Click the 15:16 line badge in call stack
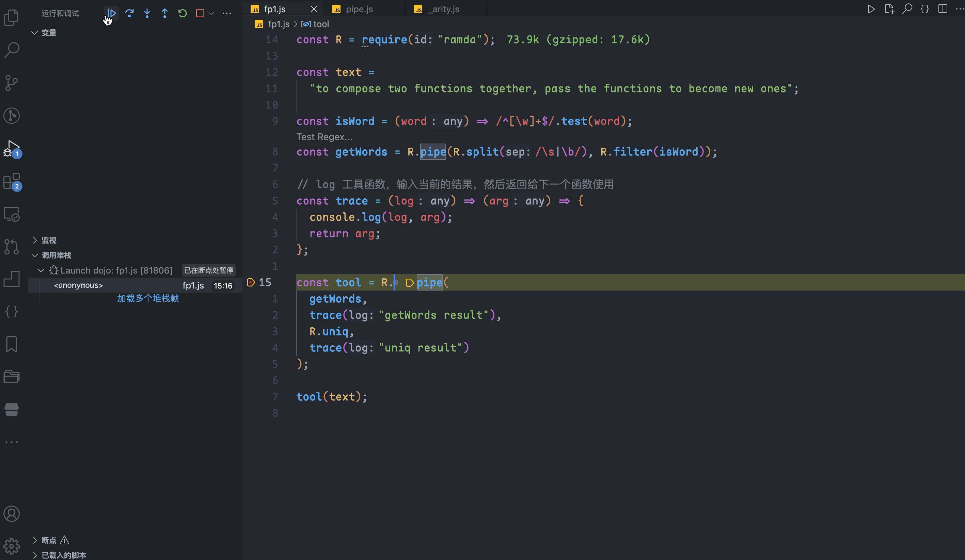This screenshot has height=560, width=965. pyautogui.click(x=223, y=286)
